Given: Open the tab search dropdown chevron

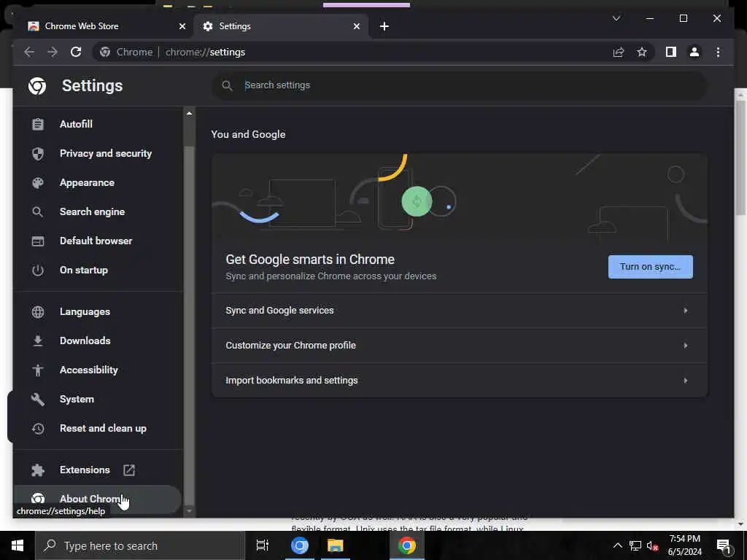Looking at the screenshot, I should [616, 18].
